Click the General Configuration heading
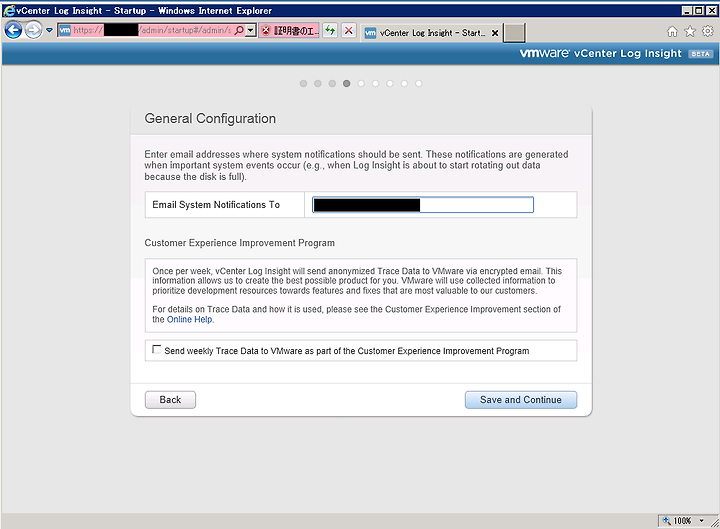The image size is (720, 529). (210, 118)
